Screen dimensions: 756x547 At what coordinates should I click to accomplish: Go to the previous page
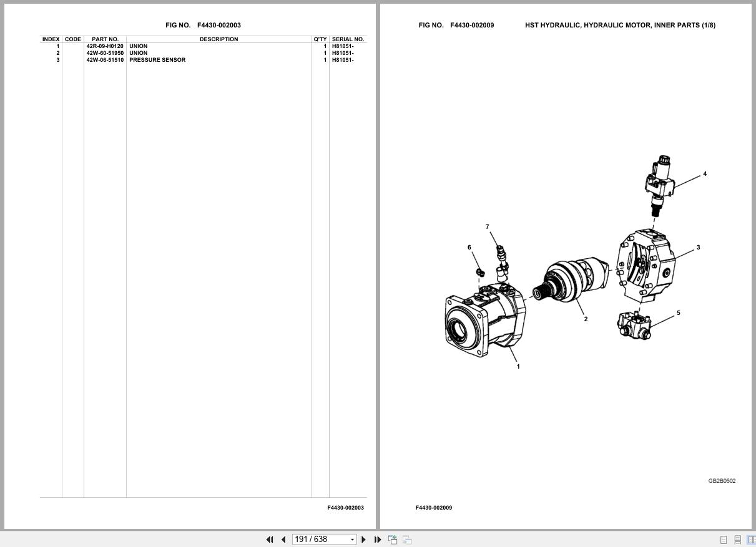(x=283, y=540)
